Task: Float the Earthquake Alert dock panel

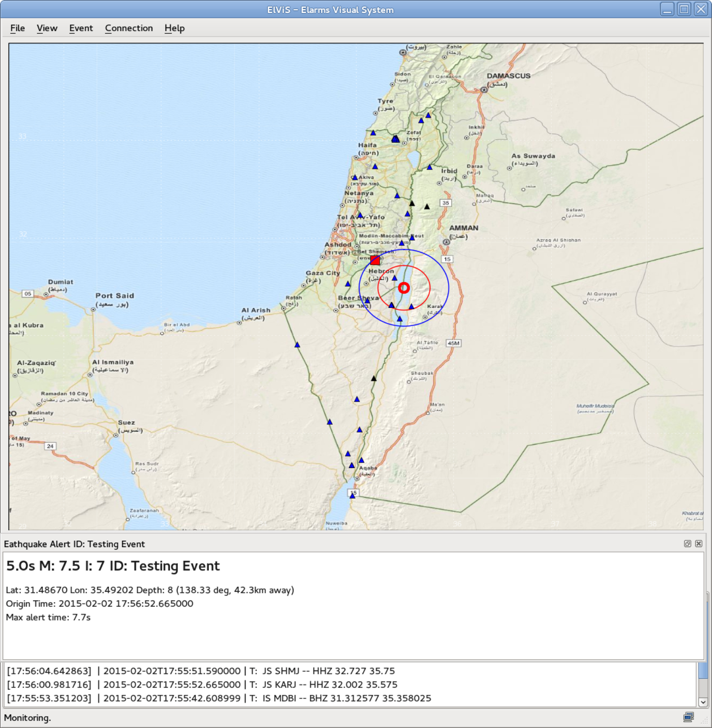Action: [687, 544]
